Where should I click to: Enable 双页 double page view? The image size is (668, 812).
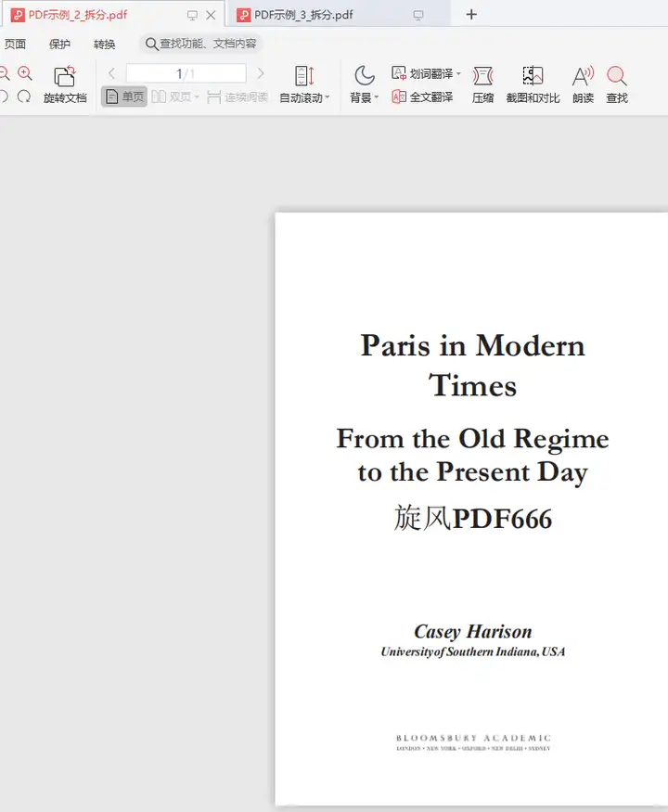tap(172, 97)
